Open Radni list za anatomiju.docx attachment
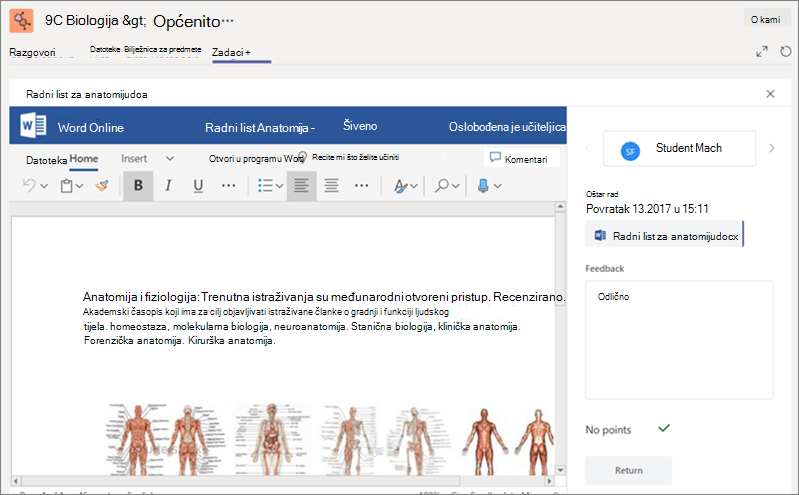 point(664,236)
